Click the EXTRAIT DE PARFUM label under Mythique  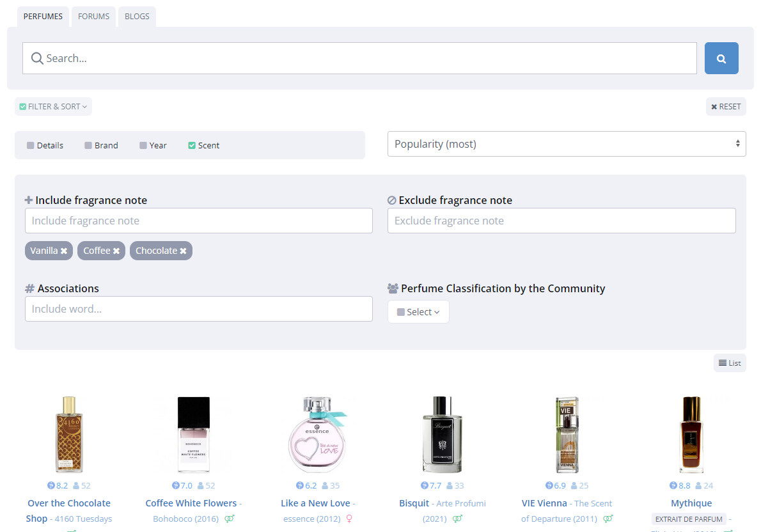point(689,519)
